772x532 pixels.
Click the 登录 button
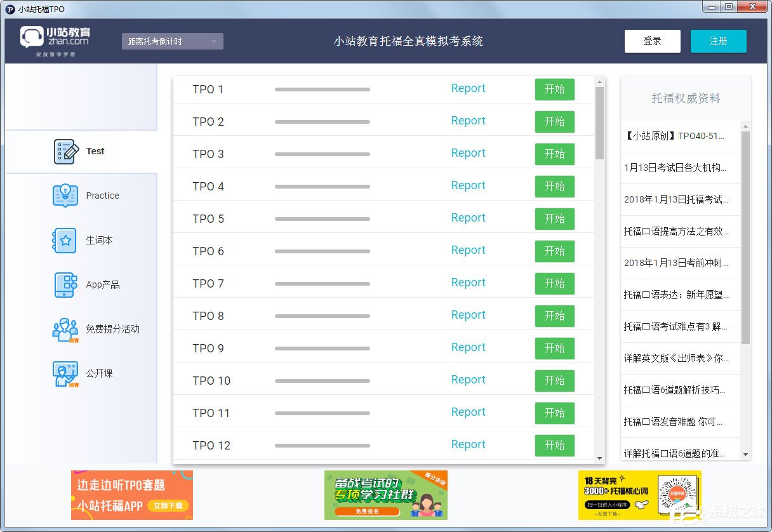pos(652,41)
